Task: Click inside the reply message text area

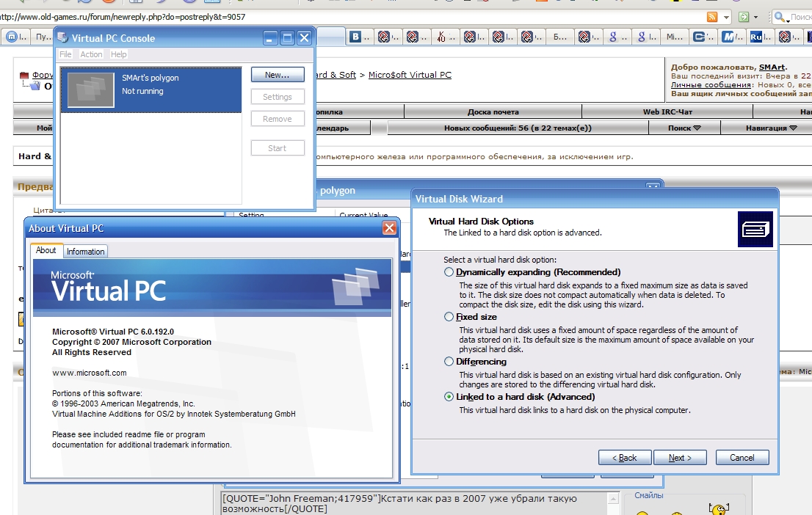Action: (x=416, y=503)
